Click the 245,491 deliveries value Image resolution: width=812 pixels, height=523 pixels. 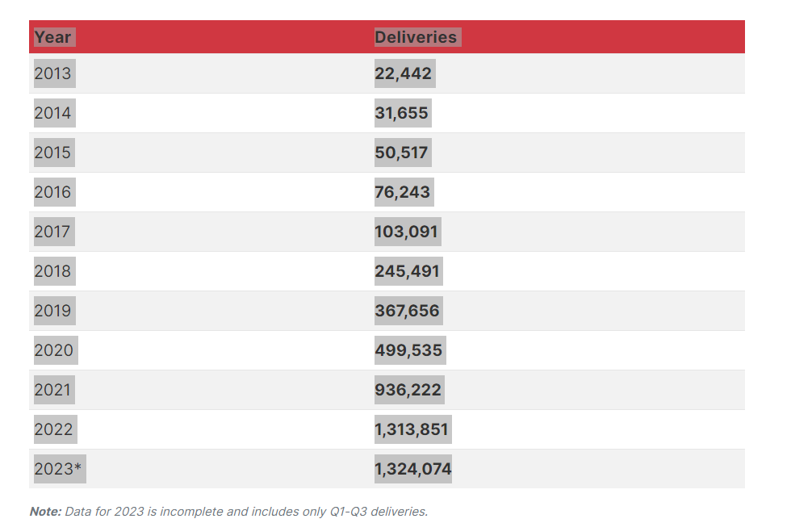(408, 271)
